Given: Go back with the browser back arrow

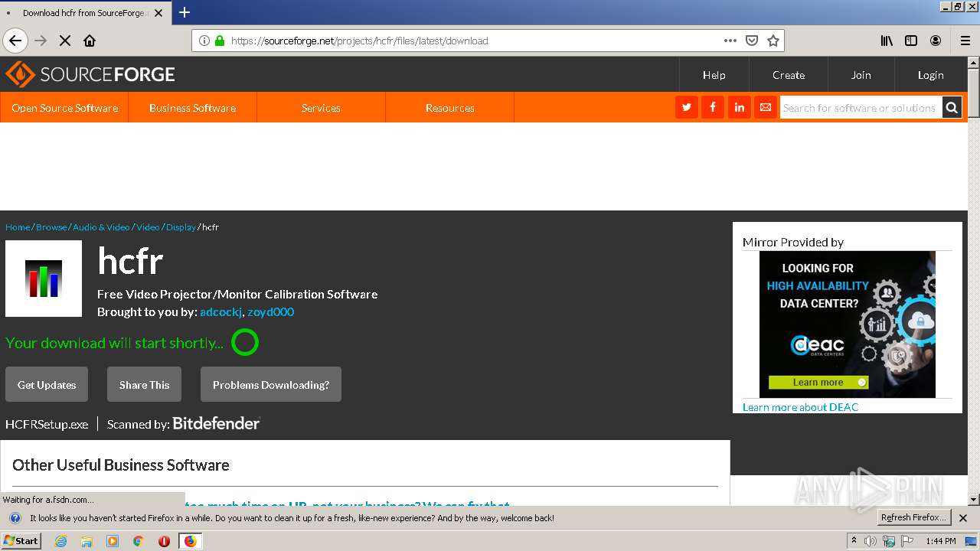Looking at the screenshot, I should click(x=15, y=41).
